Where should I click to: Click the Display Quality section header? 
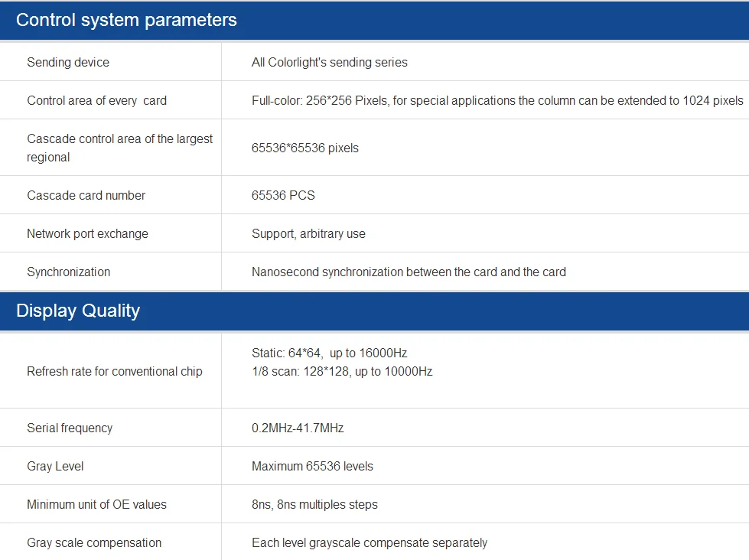point(78,311)
